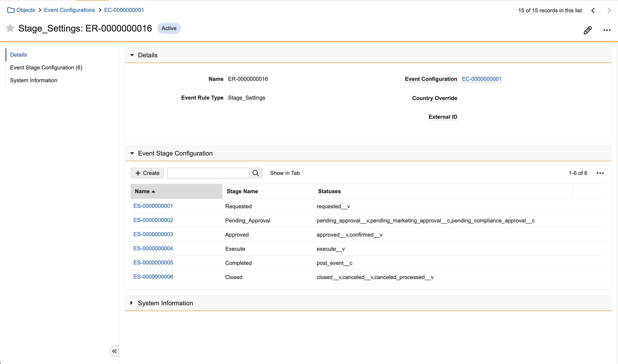Go to next record arrow
618x364 pixels.
pos(609,11)
